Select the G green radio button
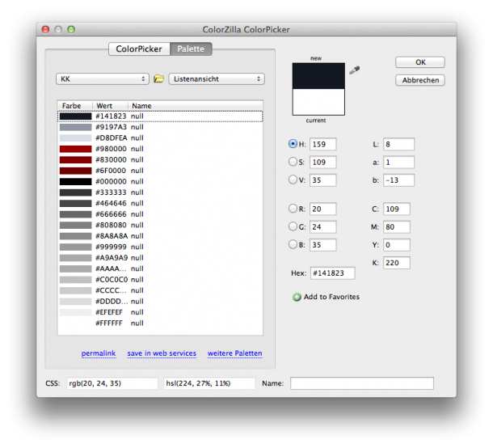 (x=293, y=226)
